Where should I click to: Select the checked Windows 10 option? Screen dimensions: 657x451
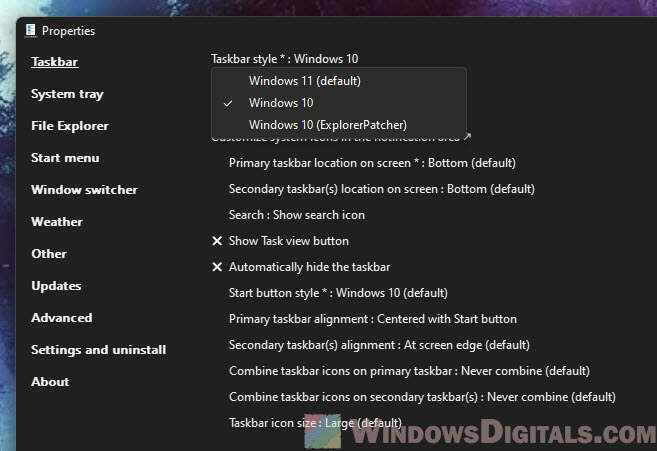point(339,103)
